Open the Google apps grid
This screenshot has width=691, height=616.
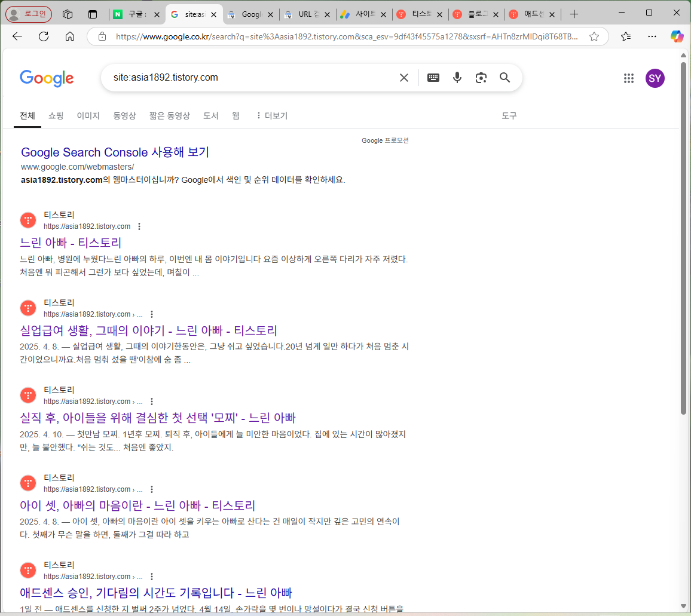point(629,78)
